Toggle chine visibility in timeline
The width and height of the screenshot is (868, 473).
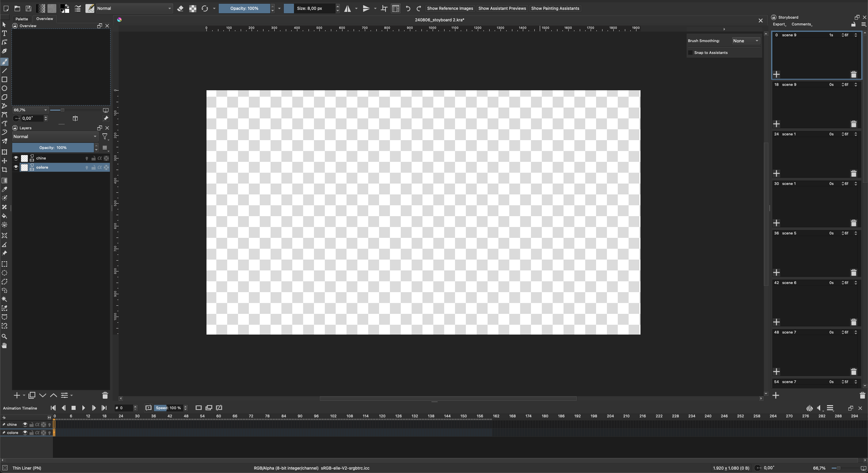pos(25,424)
